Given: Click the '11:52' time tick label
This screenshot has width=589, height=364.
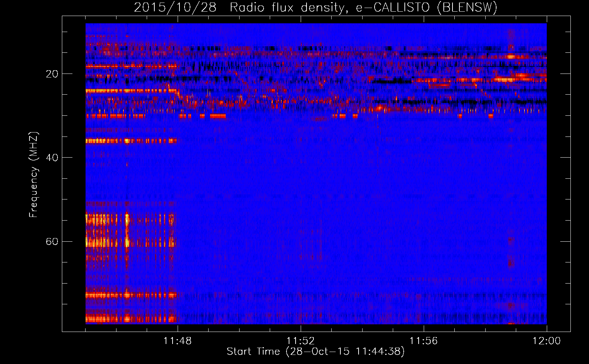Looking at the screenshot, I should tap(301, 341).
